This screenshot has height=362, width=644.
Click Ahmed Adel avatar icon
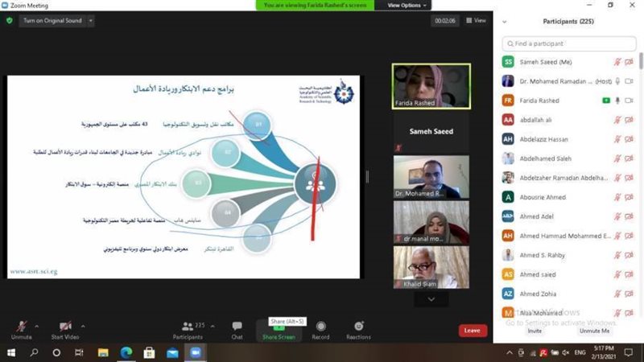click(x=508, y=216)
